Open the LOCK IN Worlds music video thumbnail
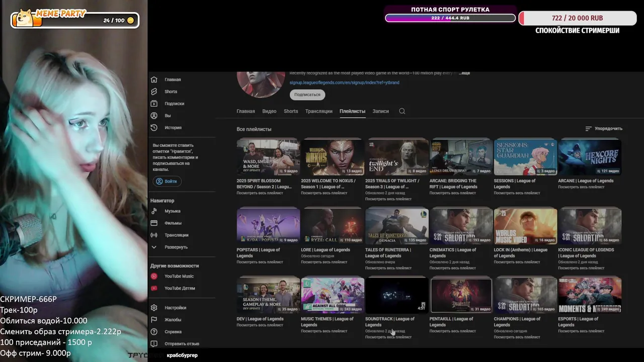 tap(525, 226)
